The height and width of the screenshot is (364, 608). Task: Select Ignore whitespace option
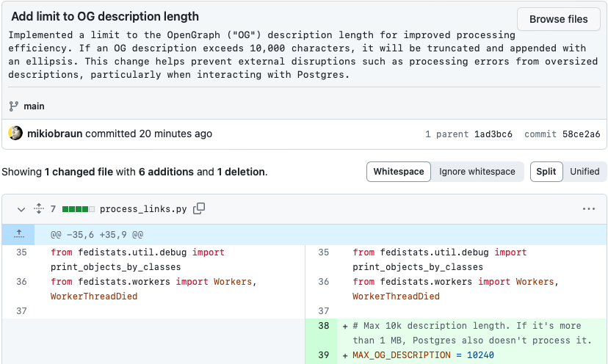point(477,172)
